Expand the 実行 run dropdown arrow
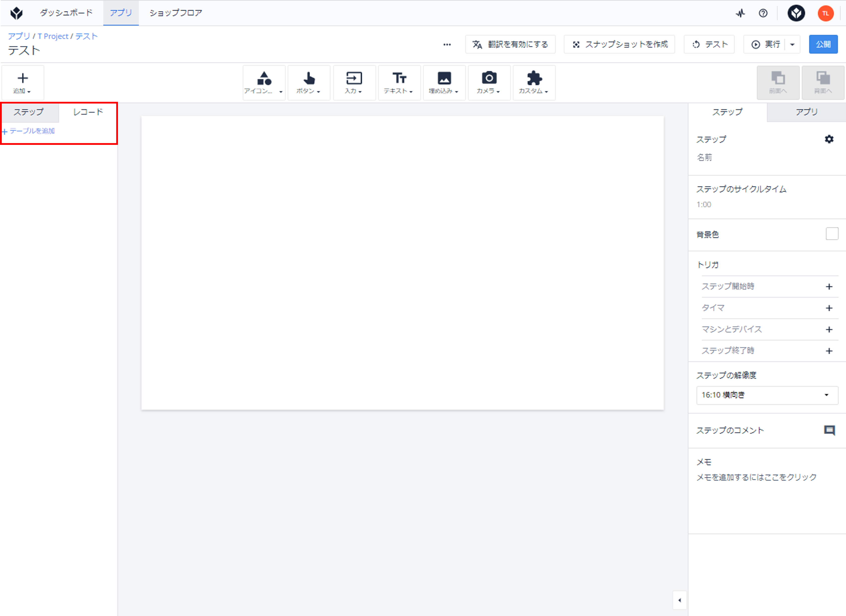 [x=792, y=44]
